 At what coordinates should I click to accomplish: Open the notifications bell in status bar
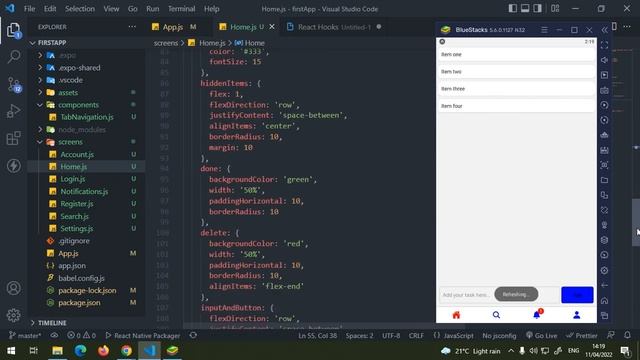(627, 335)
